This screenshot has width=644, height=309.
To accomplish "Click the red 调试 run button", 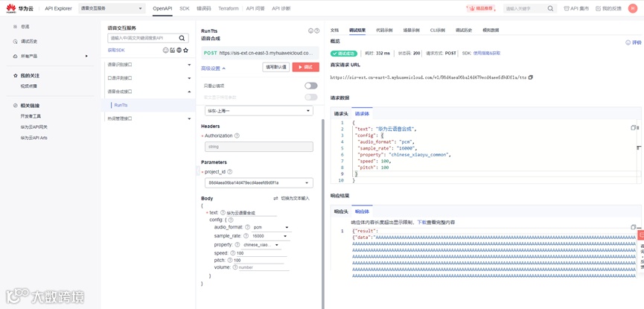I will tap(305, 67).
